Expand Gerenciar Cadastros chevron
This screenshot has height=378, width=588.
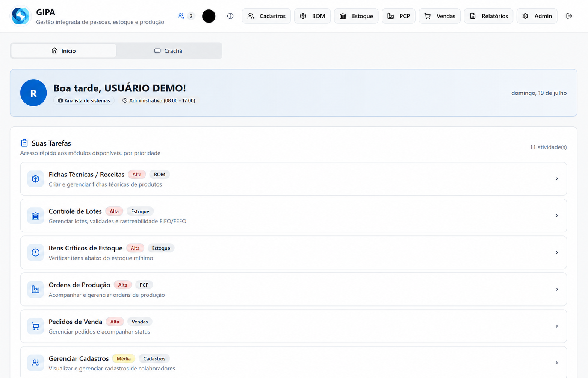coord(556,363)
